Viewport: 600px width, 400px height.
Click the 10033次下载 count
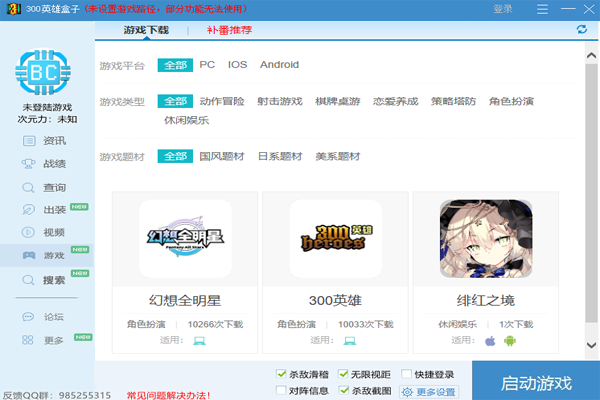click(366, 324)
